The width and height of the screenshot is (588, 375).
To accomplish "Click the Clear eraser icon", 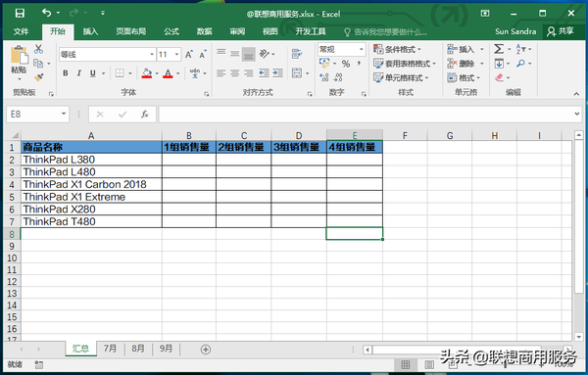I will [x=499, y=77].
